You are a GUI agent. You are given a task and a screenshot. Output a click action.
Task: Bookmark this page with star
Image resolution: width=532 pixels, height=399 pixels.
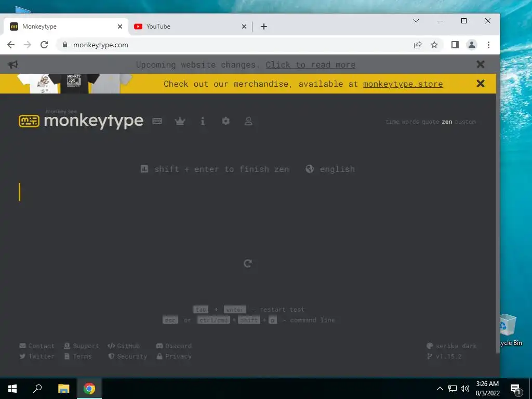pyautogui.click(x=434, y=45)
